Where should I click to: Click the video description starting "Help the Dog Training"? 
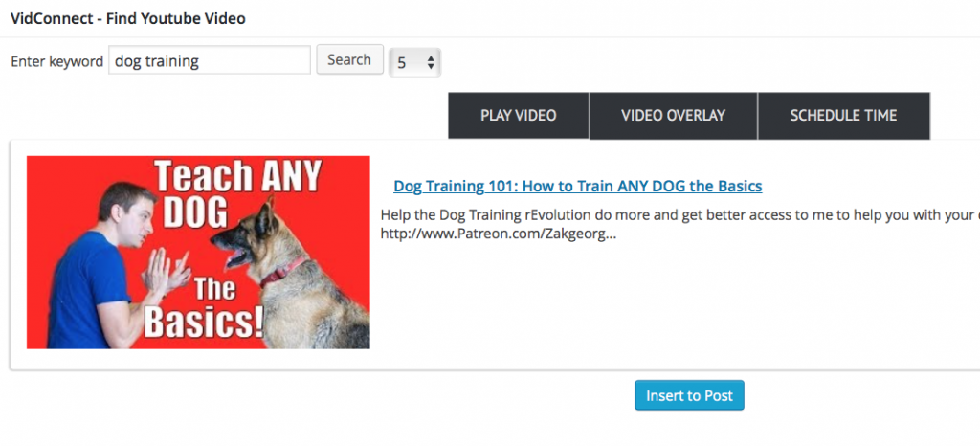tap(670, 214)
